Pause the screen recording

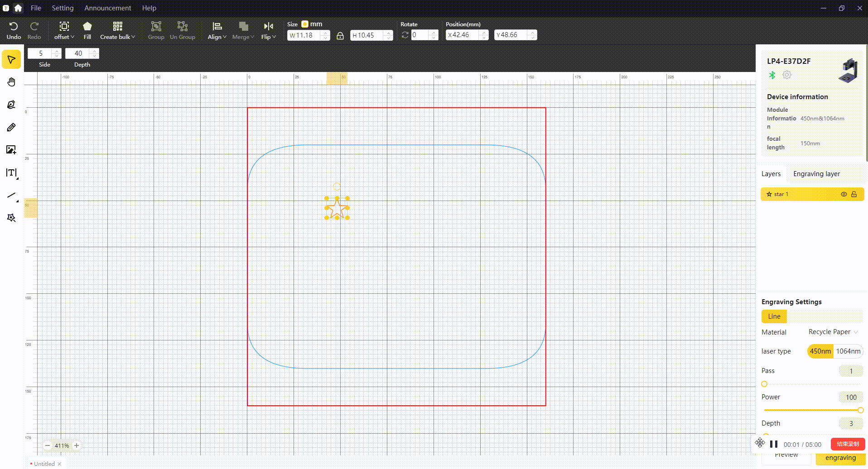tap(774, 444)
